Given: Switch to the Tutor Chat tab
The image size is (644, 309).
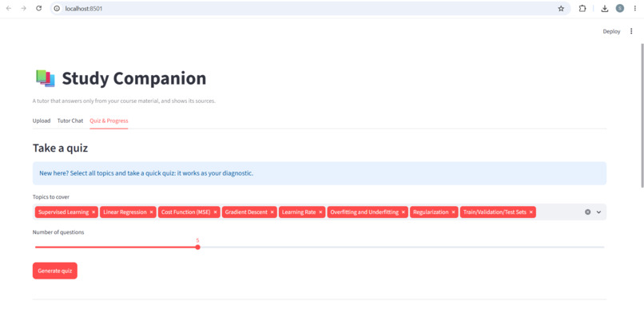Looking at the screenshot, I should [70, 121].
